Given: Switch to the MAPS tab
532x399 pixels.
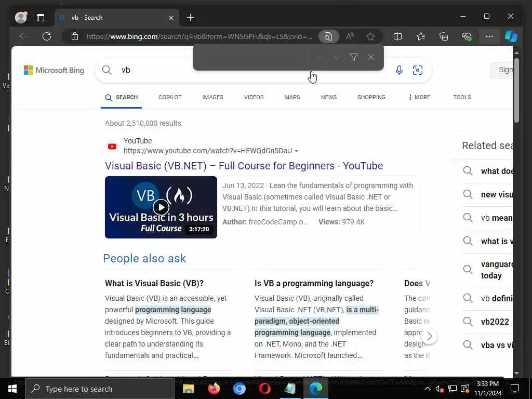Looking at the screenshot, I should [292, 97].
